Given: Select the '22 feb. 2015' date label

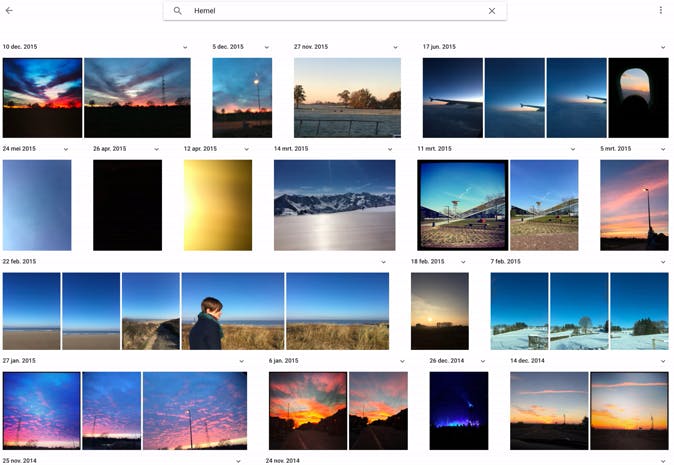Looking at the screenshot, I should (19, 261).
